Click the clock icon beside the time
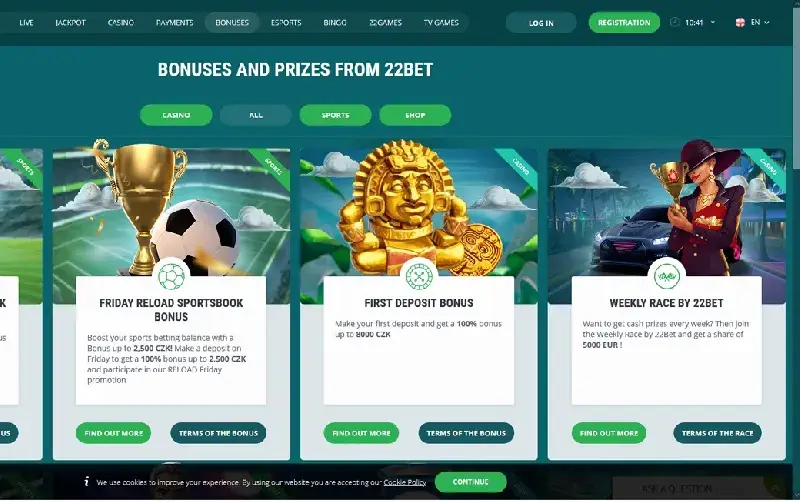Screen dimensions: 800x502 (674, 22)
